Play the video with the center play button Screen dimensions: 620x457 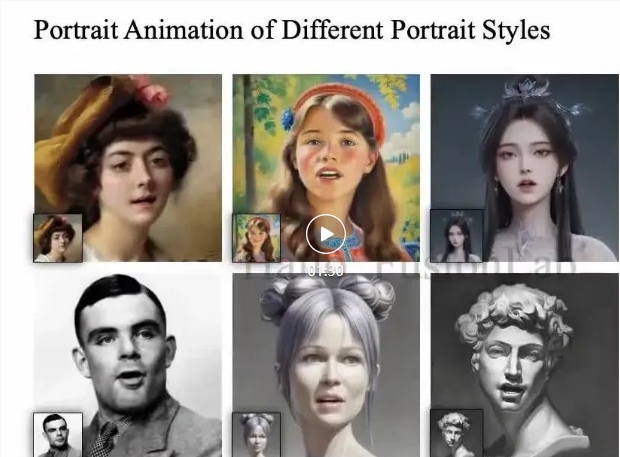click(326, 234)
